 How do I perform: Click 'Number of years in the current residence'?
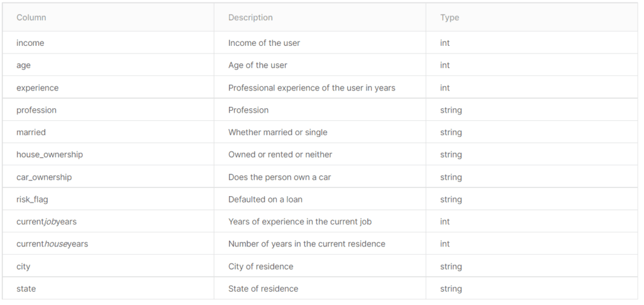[x=306, y=244]
